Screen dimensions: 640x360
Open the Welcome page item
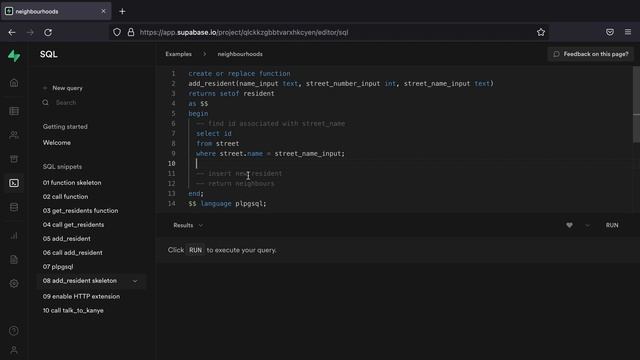coord(57,142)
